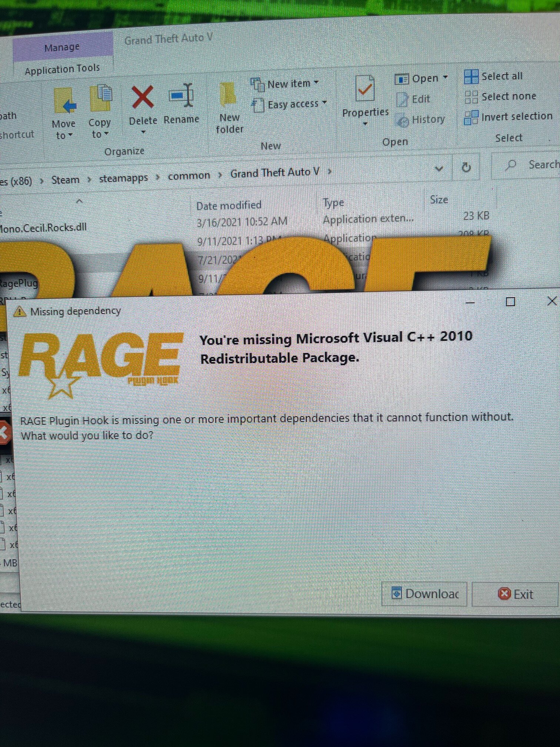560x747 pixels.
Task: Select the Mono.Cecil.Rocks.dll file
Action: (x=43, y=228)
